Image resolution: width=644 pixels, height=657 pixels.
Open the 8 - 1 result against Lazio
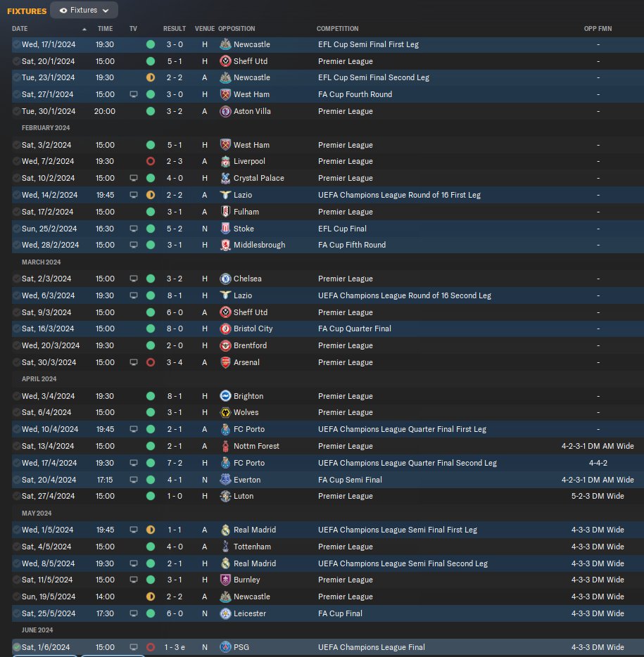(175, 295)
